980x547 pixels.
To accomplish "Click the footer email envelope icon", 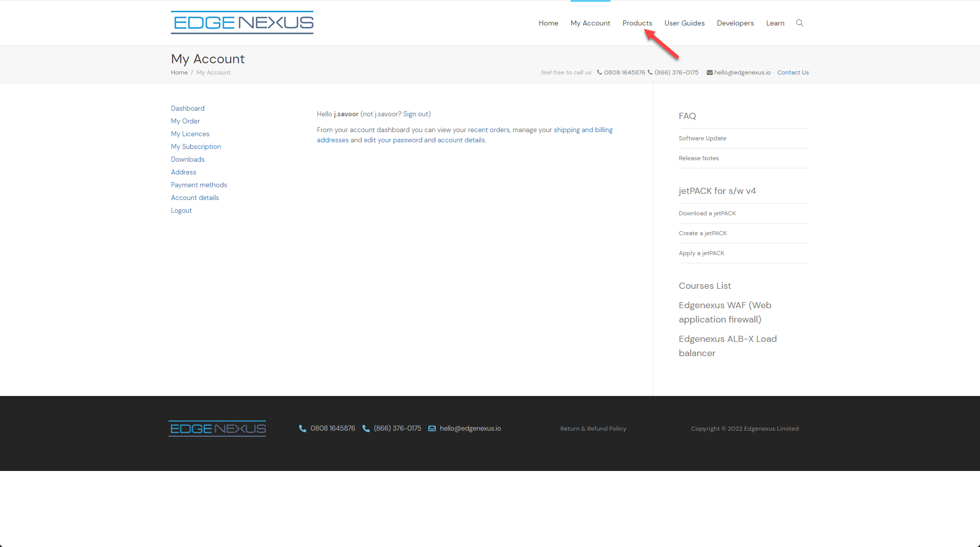I will pos(432,429).
